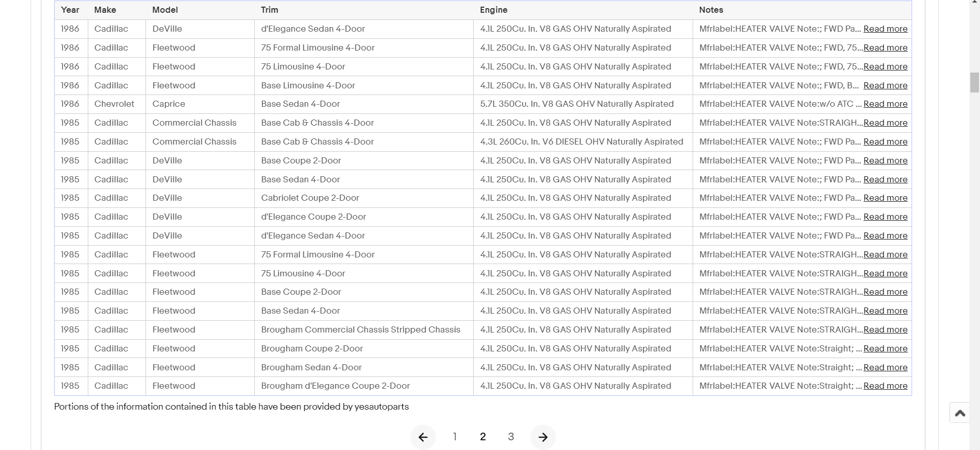980x450 pixels.
Task: Go to the previous page with the left arrow
Action: pyautogui.click(x=423, y=437)
